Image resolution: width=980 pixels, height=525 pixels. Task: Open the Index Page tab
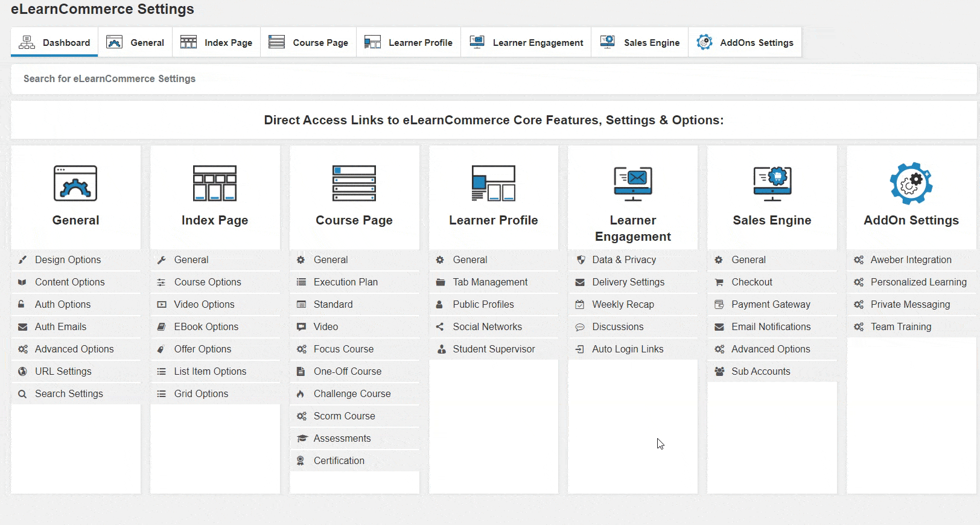pyautogui.click(x=217, y=42)
